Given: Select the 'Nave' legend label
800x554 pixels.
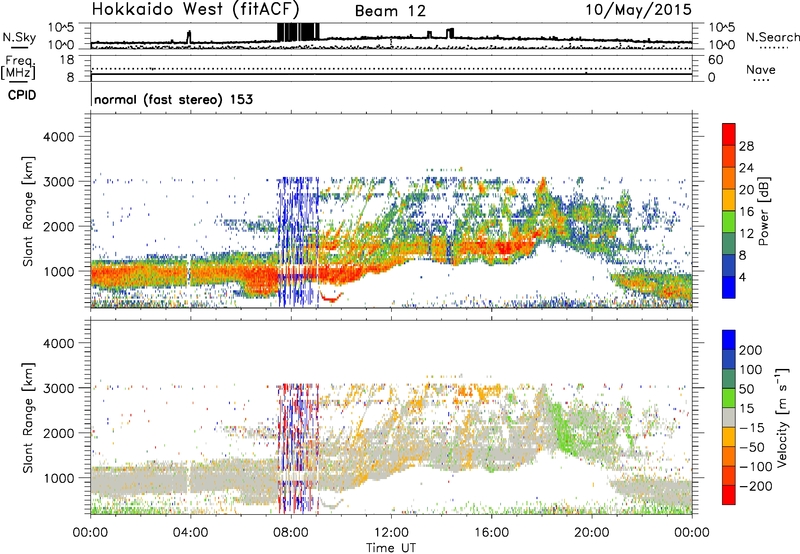Looking at the screenshot, I should click(760, 69).
